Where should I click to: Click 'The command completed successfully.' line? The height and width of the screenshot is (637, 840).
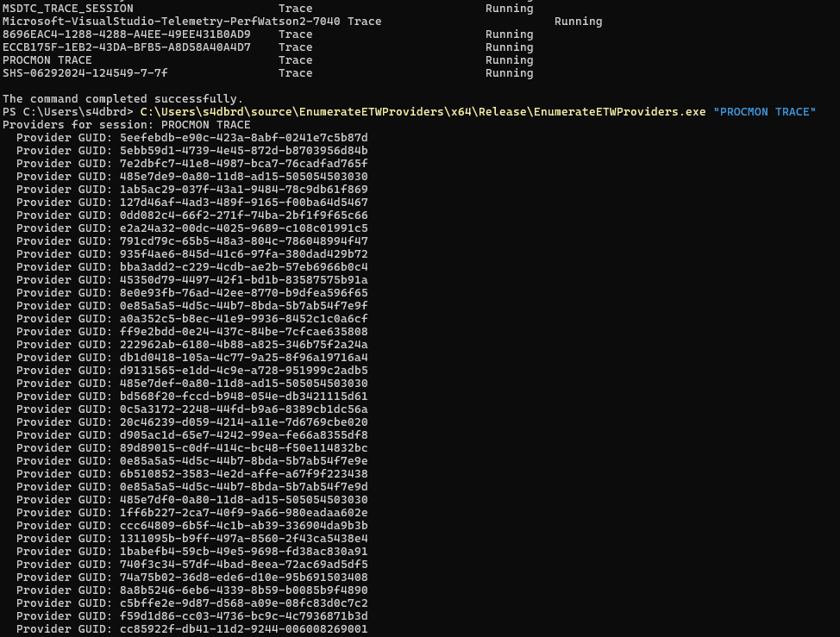(122, 99)
